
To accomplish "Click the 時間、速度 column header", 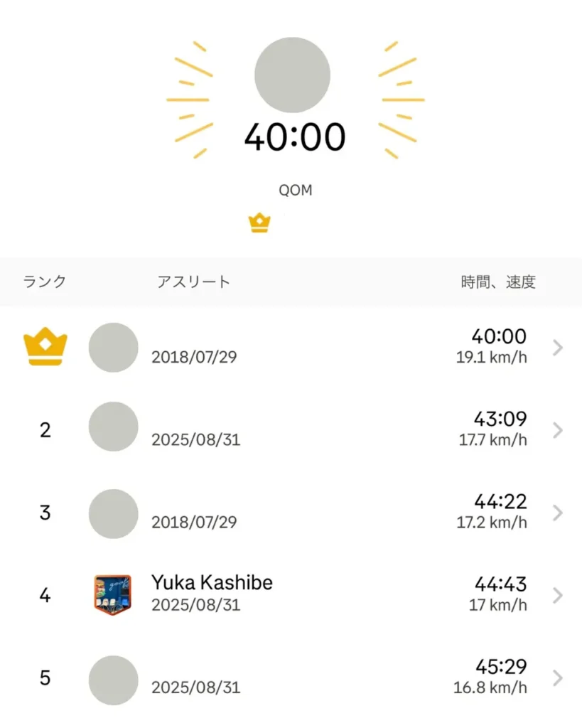I will (x=498, y=282).
